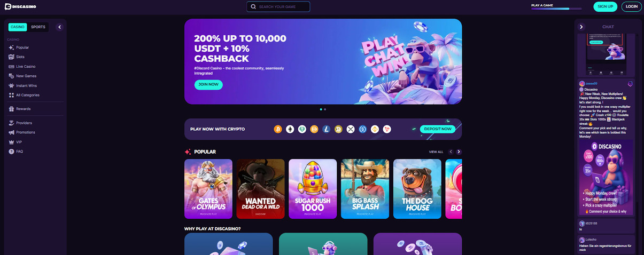Open the Sugar Rush 1000 game thumbnail
The image size is (644, 255).
[313, 189]
